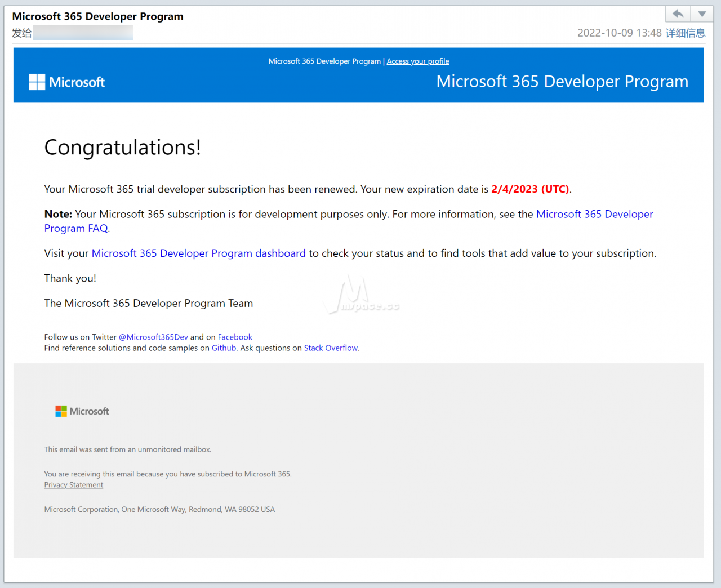721x588 pixels.
Task: Open the Github link
Action: click(224, 348)
